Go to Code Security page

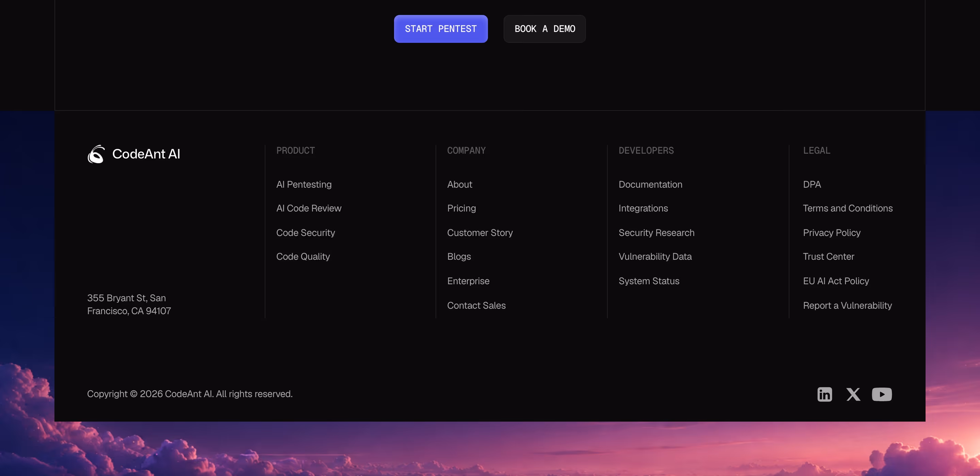coord(306,233)
